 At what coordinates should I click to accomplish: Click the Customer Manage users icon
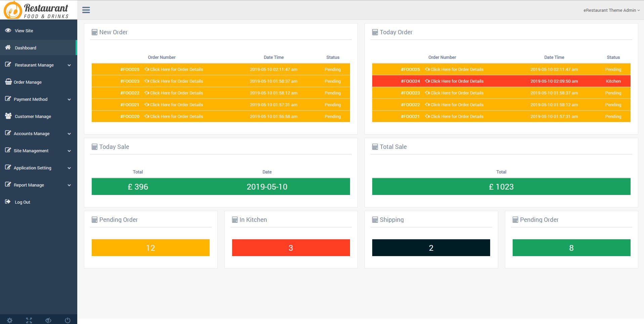(8, 116)
